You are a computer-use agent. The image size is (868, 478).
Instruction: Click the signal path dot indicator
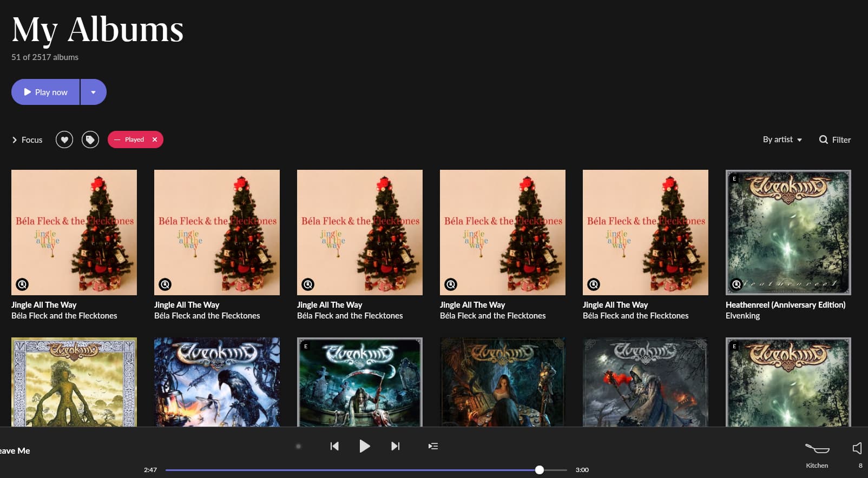pos(298,446)
